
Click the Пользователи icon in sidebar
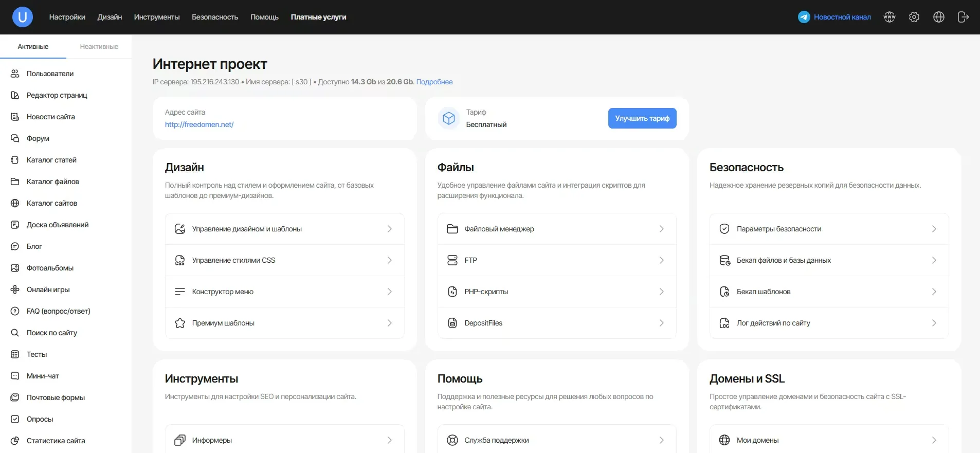coord(15,74)
